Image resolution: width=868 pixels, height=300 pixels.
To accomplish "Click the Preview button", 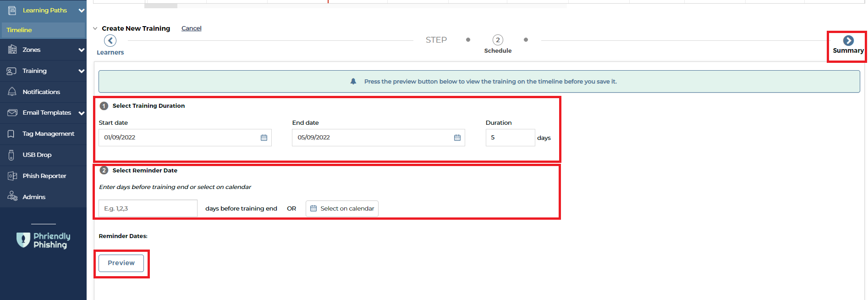I will (x=121, y=263).
